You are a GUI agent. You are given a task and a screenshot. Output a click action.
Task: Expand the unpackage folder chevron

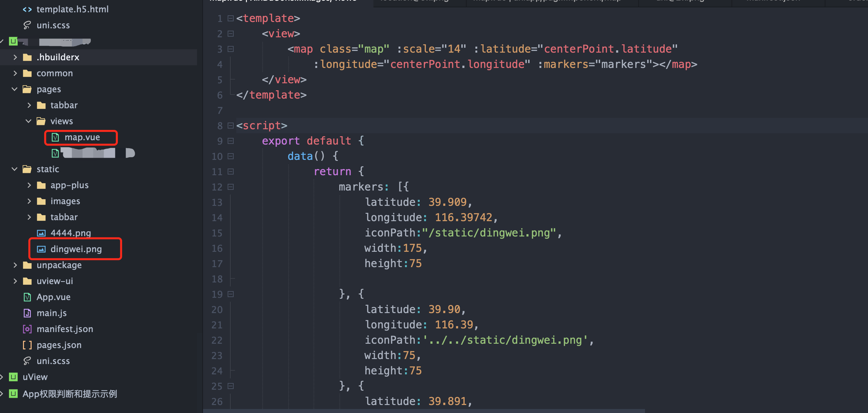tap(15, 265)
